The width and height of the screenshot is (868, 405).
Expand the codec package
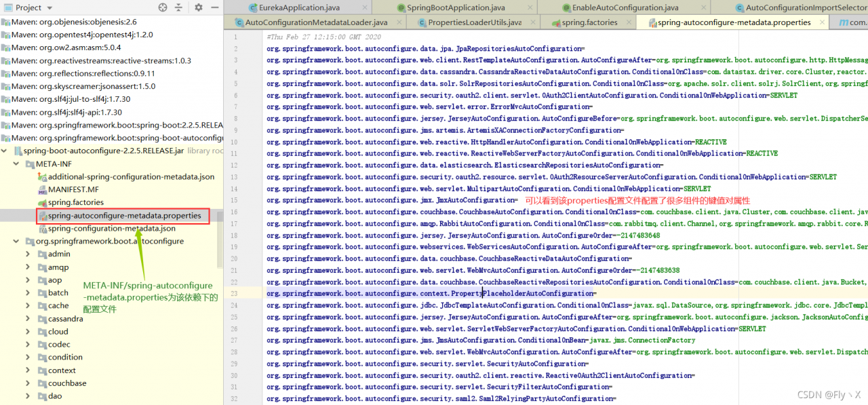click(28, 345)
